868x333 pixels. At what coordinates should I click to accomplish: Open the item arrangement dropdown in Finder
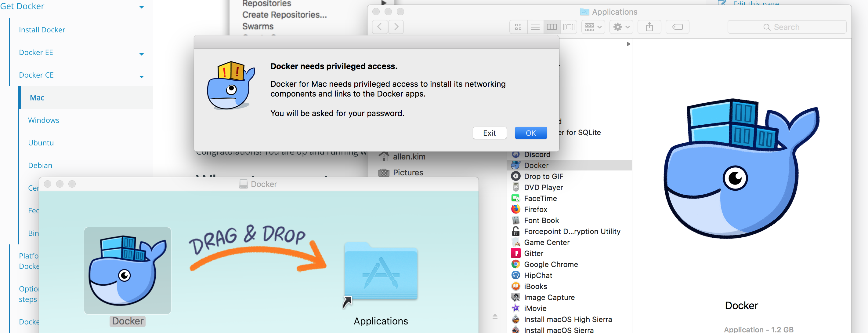point(593,27)
